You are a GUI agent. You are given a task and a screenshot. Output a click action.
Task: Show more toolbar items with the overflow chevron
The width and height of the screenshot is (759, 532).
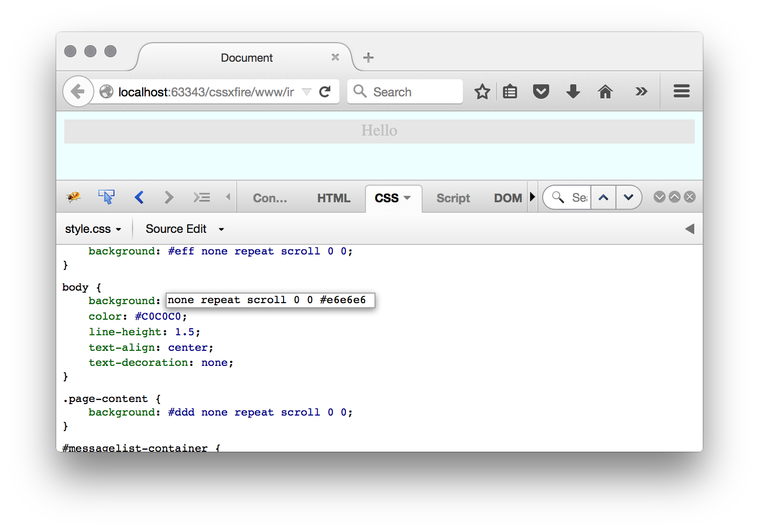(x=641, y=91)
